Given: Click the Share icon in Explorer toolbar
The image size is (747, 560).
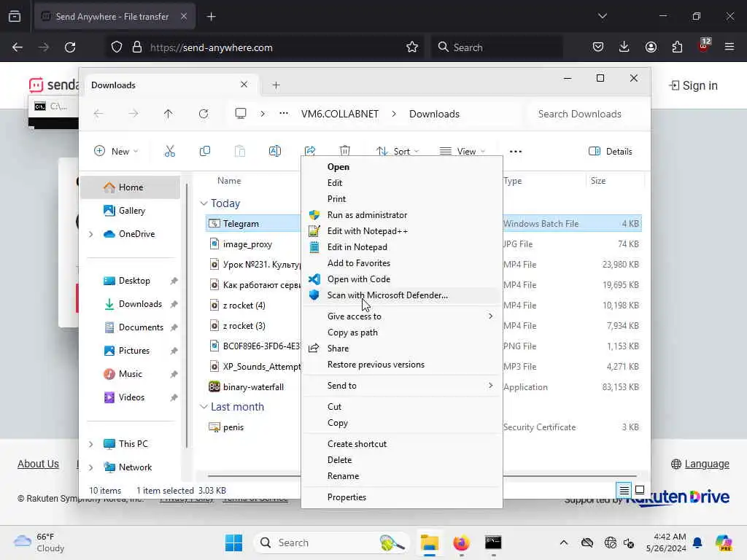Looking at the screenshot, I should point(310,150).
